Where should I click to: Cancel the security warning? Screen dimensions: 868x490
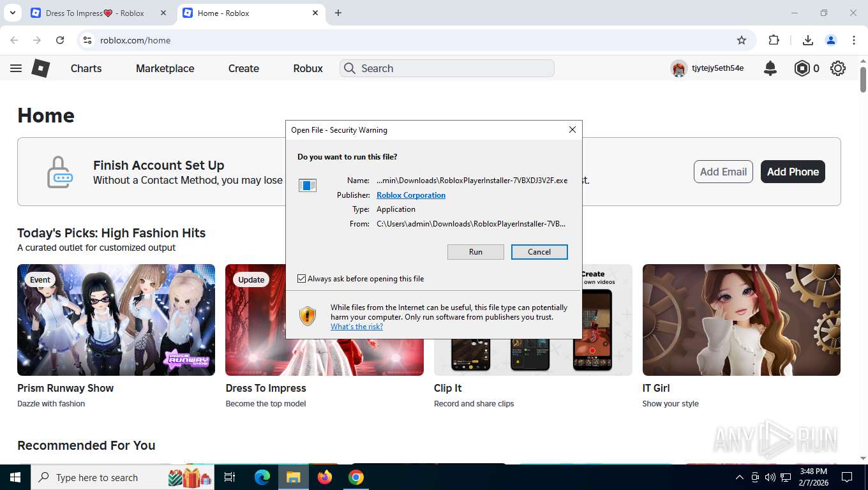click(x=539, y=252)
